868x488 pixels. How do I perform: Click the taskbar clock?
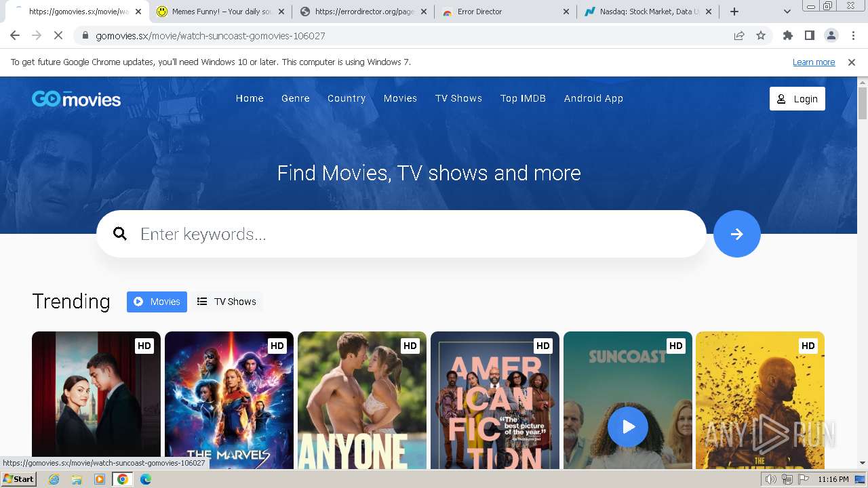click(833, 479)
